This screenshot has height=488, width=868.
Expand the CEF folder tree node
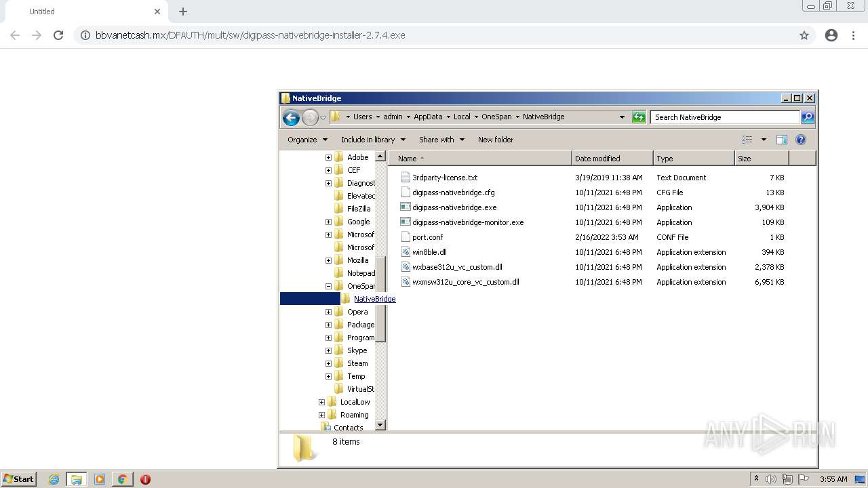(x=328, y=170)
